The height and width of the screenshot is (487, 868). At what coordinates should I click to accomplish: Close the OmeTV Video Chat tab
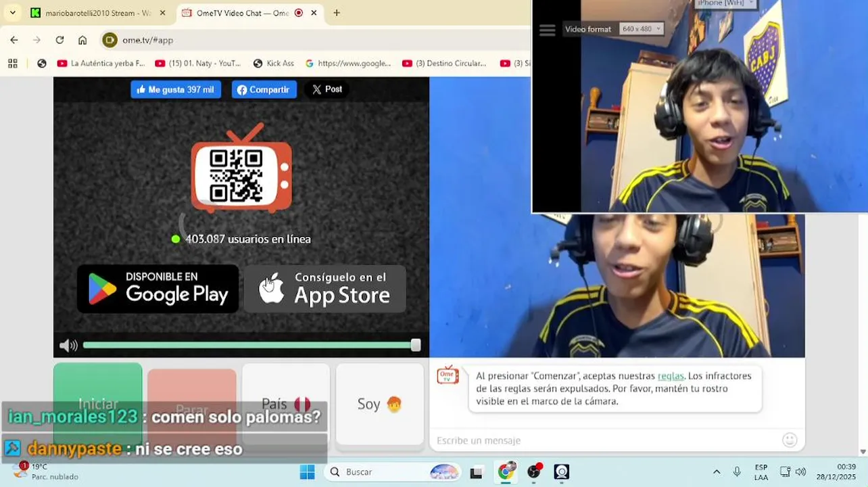click(x=314, y=13)
